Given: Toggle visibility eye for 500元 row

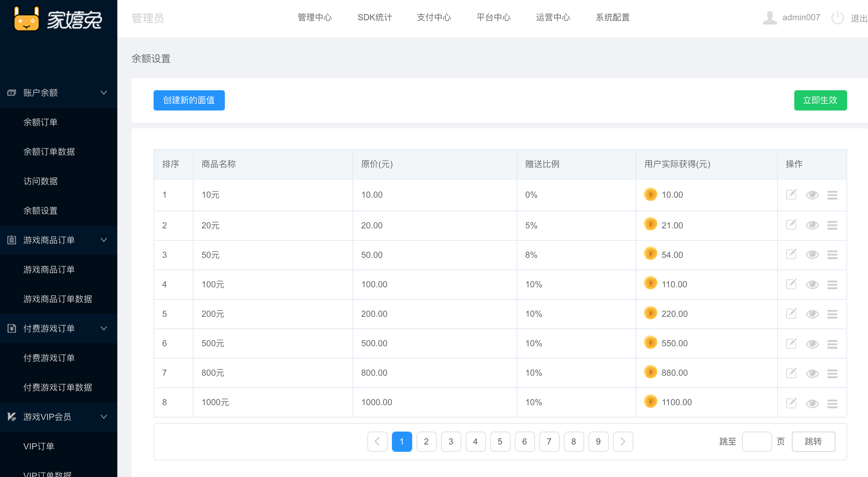Looking at the screenshot, I should pyautogui.click(x=812, y=344).
